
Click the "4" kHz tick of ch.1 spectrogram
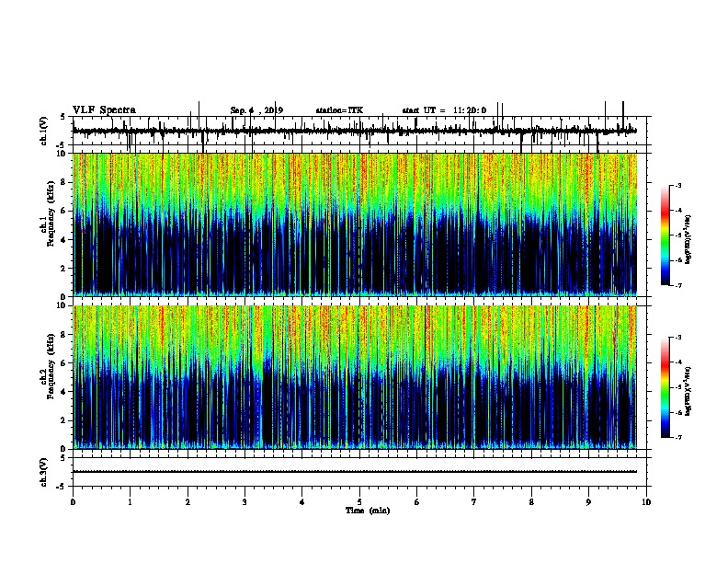[63, 240]
